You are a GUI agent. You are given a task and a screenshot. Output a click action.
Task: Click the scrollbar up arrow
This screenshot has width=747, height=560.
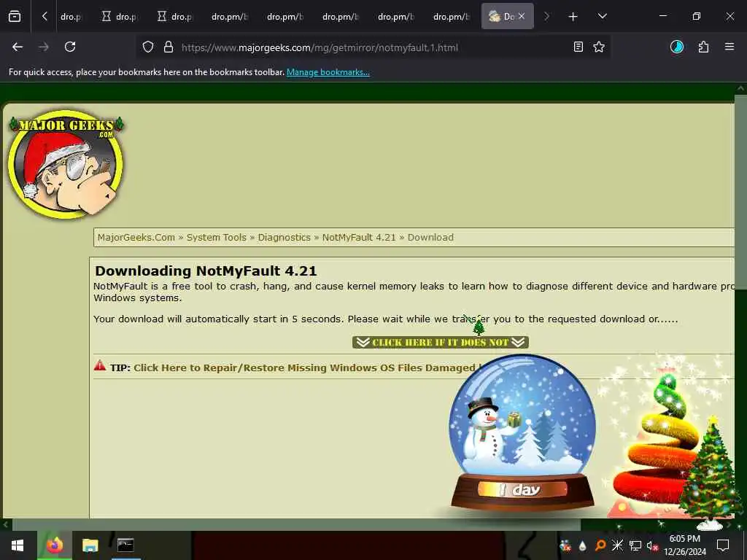point(741,88)
